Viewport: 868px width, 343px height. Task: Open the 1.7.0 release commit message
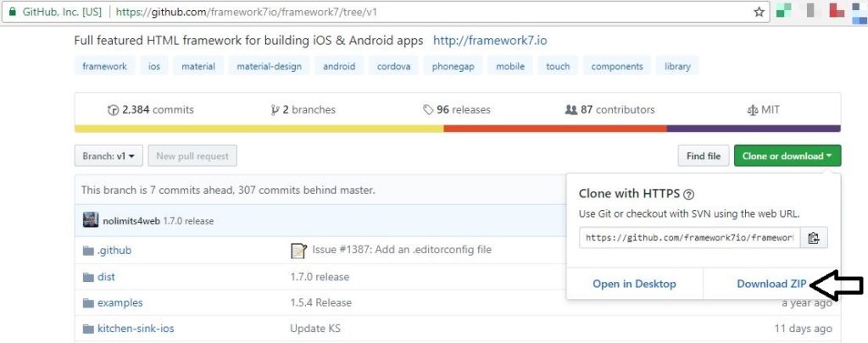pyautogui.click(x=188, y=221)
